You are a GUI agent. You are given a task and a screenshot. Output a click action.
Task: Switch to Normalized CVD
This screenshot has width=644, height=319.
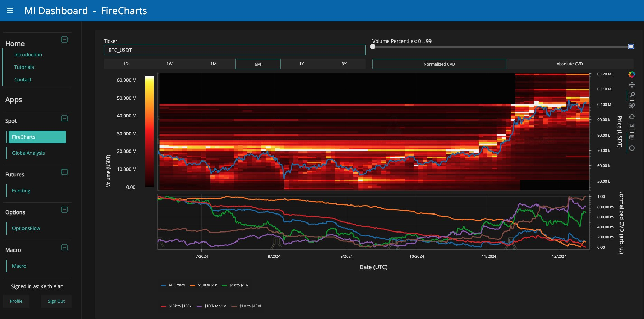click(x=439, y=64)
